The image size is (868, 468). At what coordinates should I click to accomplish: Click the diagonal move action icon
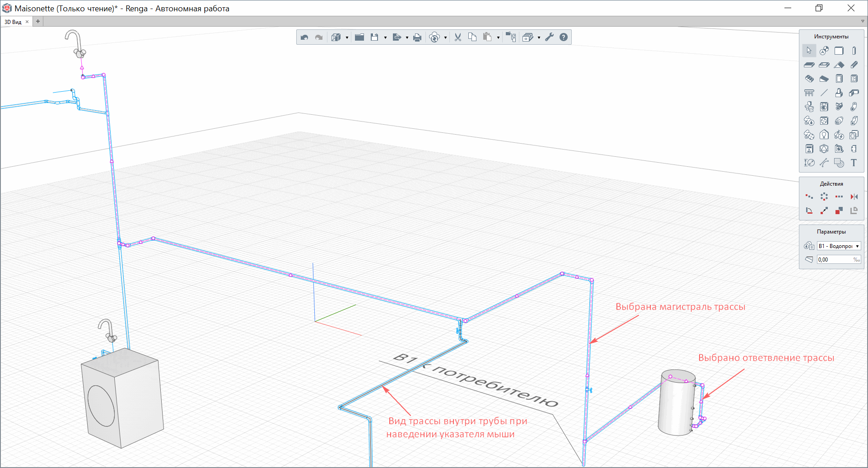pos(824,211)
